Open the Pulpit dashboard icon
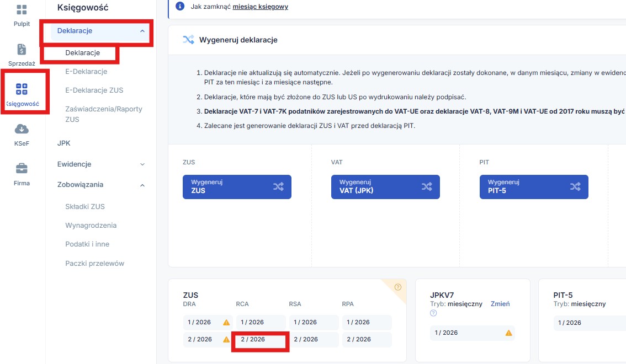The width and height of the screenshot is (626, 364). (x=22, y=10)
